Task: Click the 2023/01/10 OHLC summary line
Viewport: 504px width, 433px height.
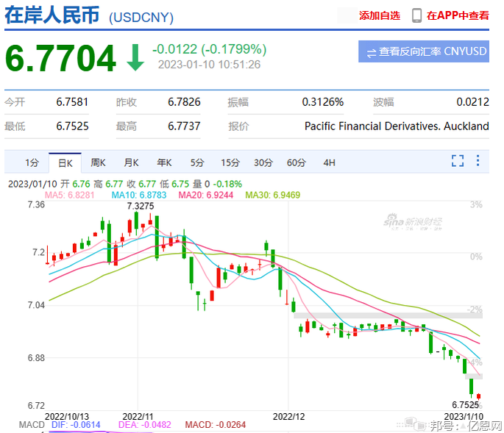Action: [125, 184]
